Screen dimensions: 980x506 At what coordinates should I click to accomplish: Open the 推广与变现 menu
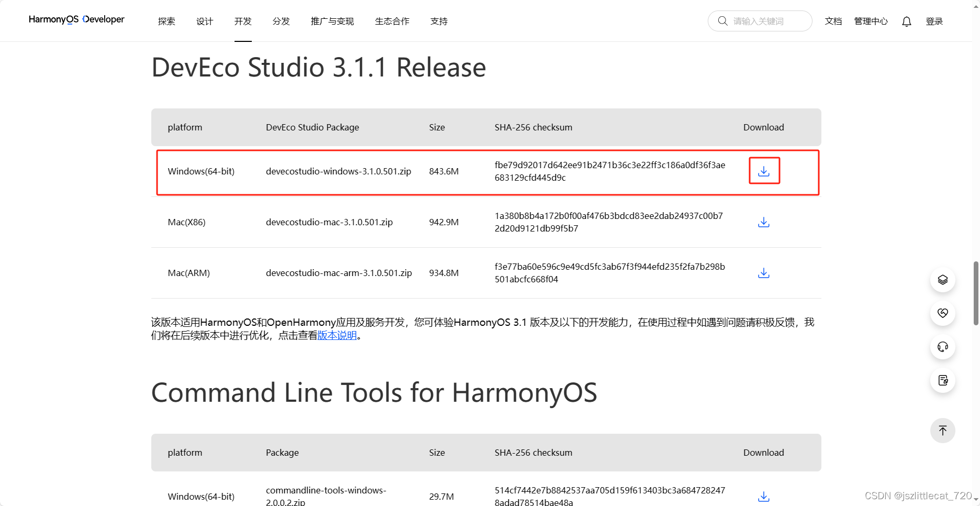332,21
